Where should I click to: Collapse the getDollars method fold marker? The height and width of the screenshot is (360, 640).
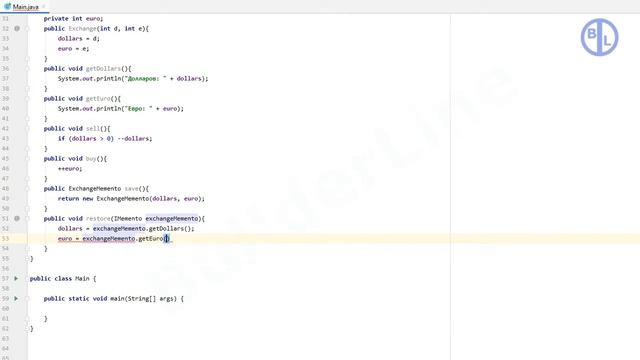pos(27,69)
